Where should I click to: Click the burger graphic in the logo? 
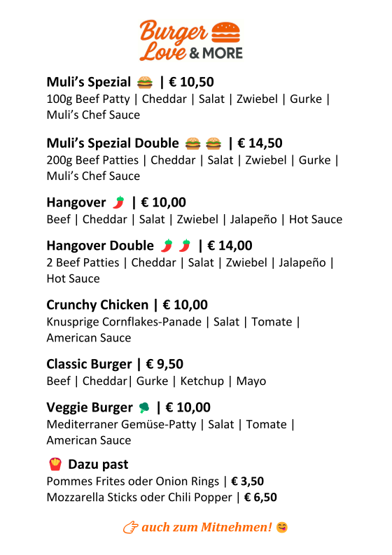click(225, 32)
